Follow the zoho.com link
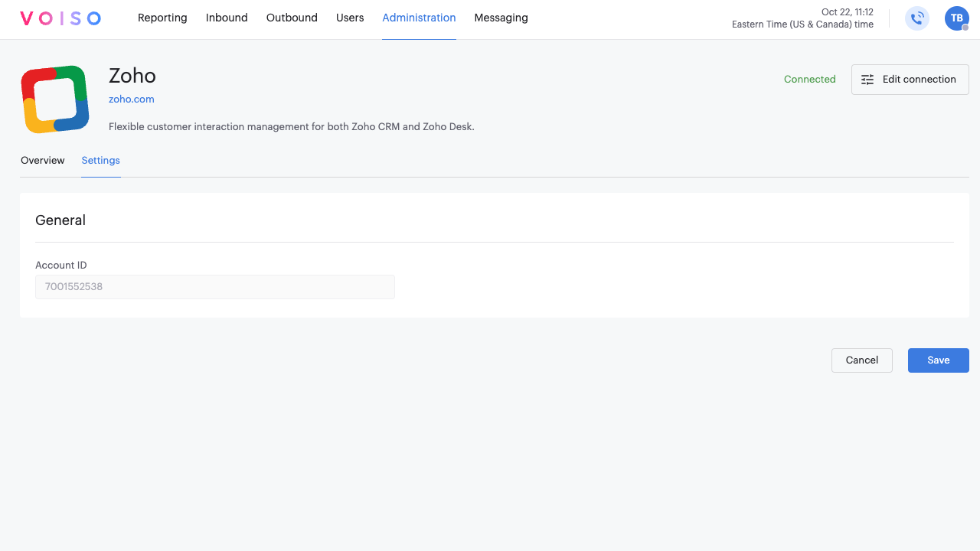980x551 pixels. [132, 99]
